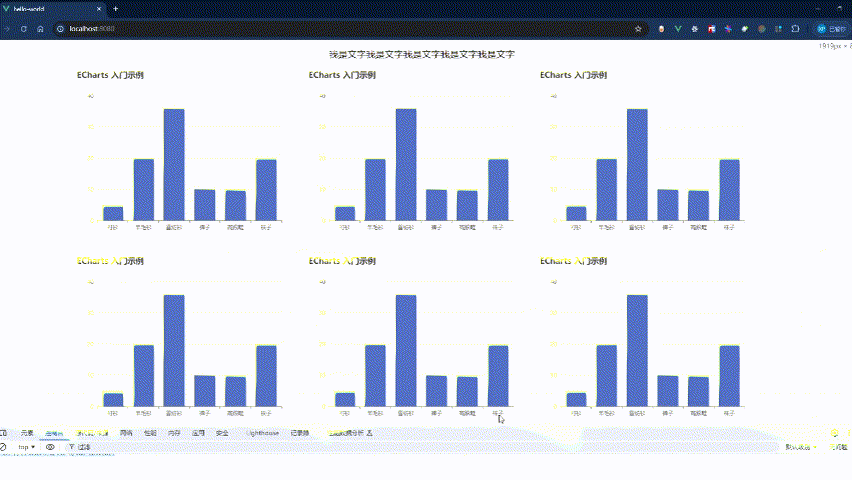Viewport: 852px width, 480px height.
Task: Bookmark this page with the star
Action: (638, 29)
